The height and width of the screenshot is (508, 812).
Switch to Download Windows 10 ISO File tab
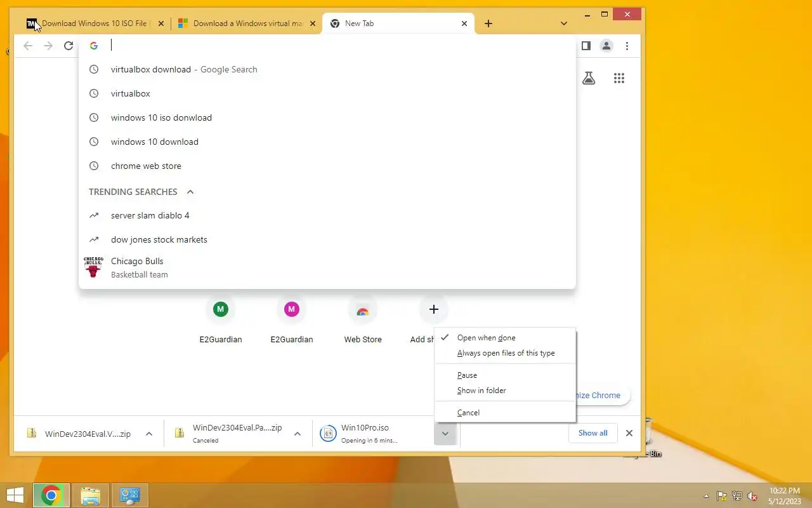click(x=95, y=23)
